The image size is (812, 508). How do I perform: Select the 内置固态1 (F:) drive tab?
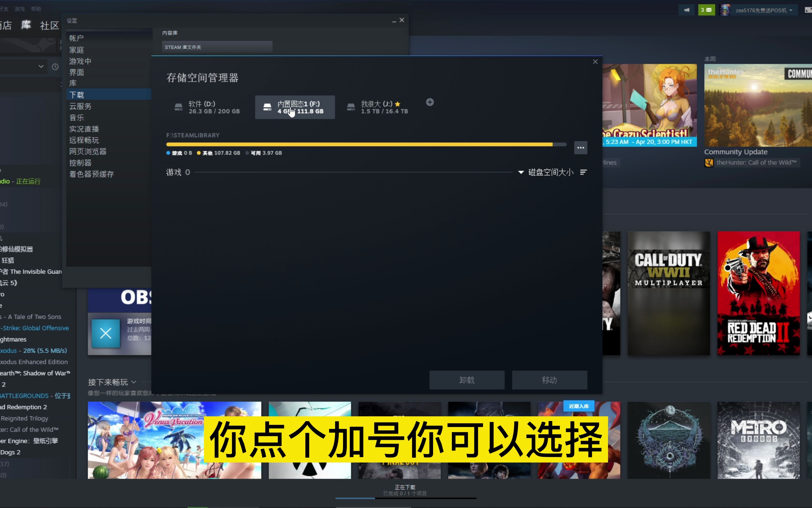point(295,107)
